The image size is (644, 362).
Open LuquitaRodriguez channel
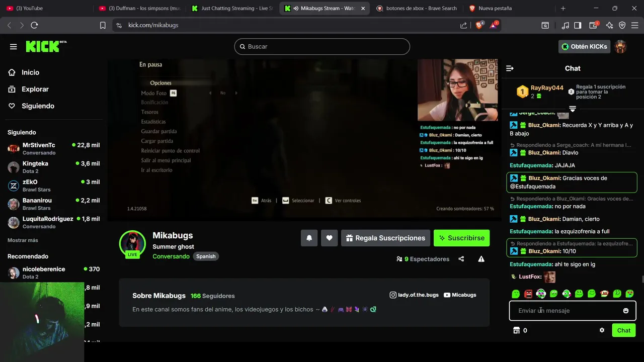click(53, 222)
